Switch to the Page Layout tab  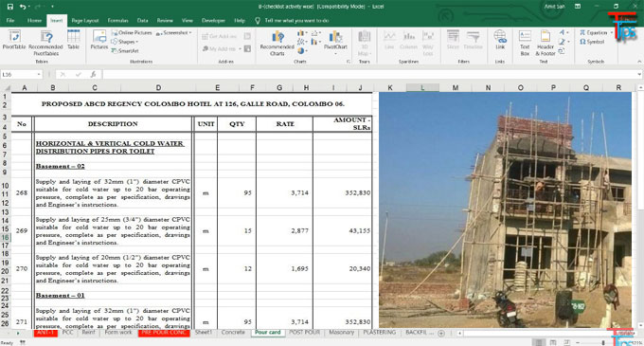[85, 21]
